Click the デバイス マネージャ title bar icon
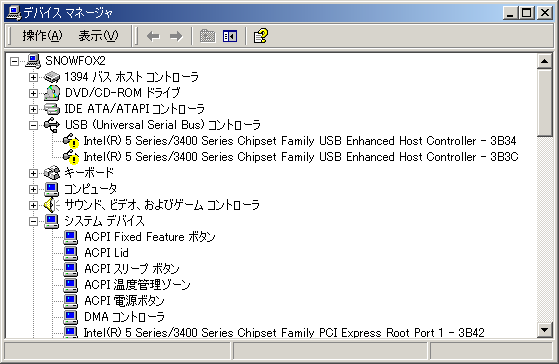This screenshot has height=364, width=559. 14,13
